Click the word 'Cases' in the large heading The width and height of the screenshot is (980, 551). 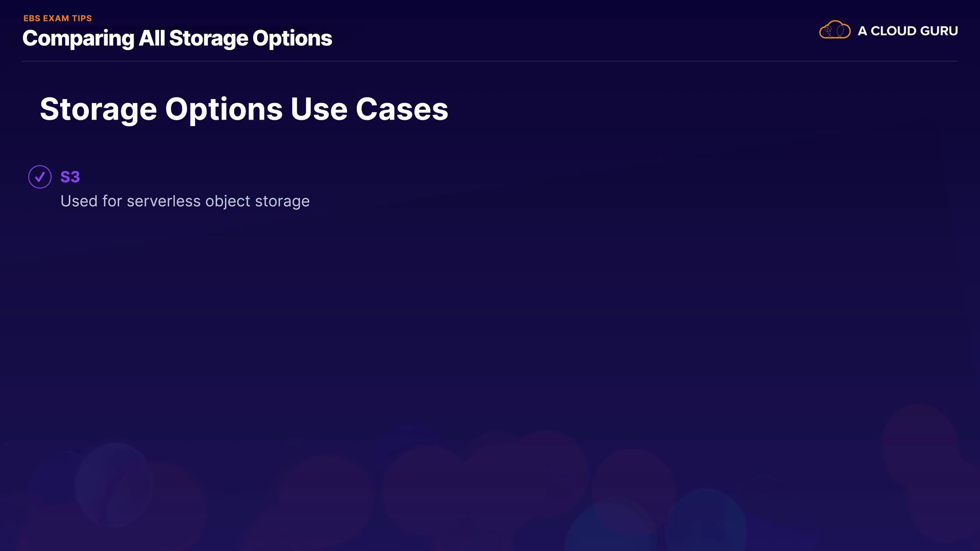click(402, 109)
